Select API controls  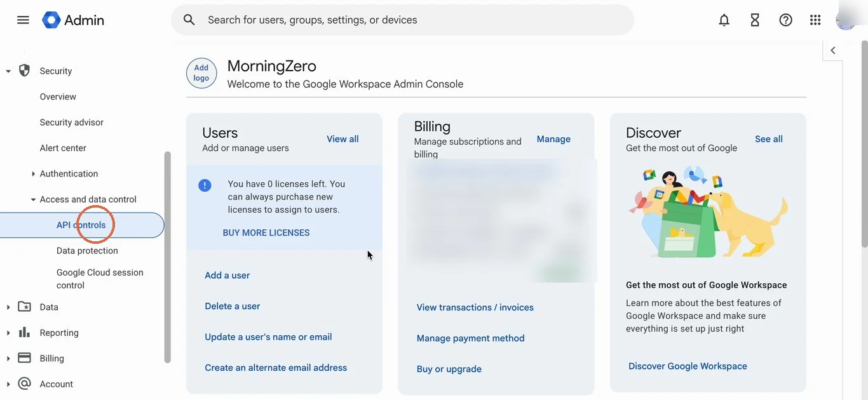[x=81, y=225]
